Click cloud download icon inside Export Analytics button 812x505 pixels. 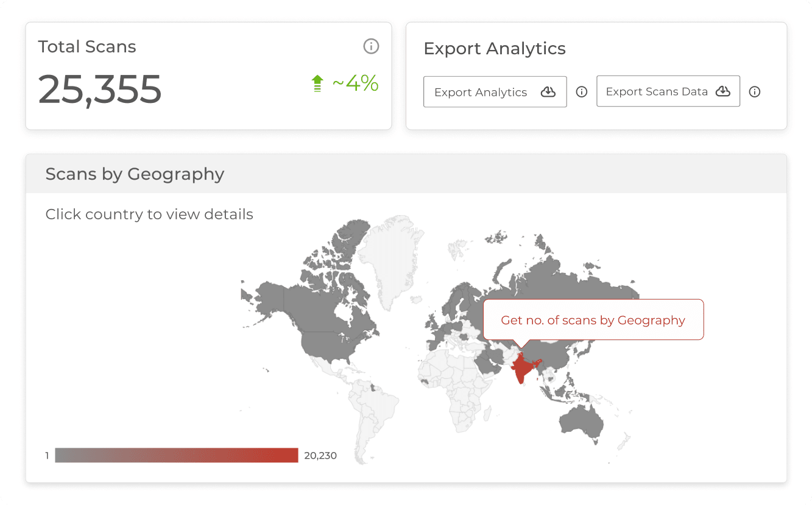coord(548,92)
